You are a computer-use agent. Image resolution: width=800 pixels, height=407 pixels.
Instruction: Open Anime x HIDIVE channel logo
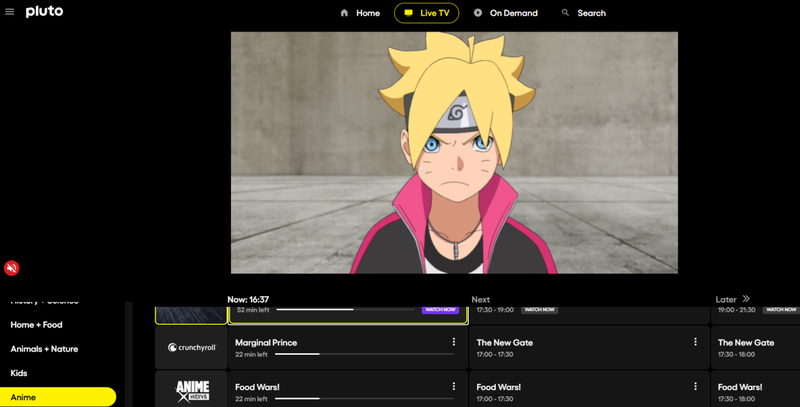tap(191, 390)
